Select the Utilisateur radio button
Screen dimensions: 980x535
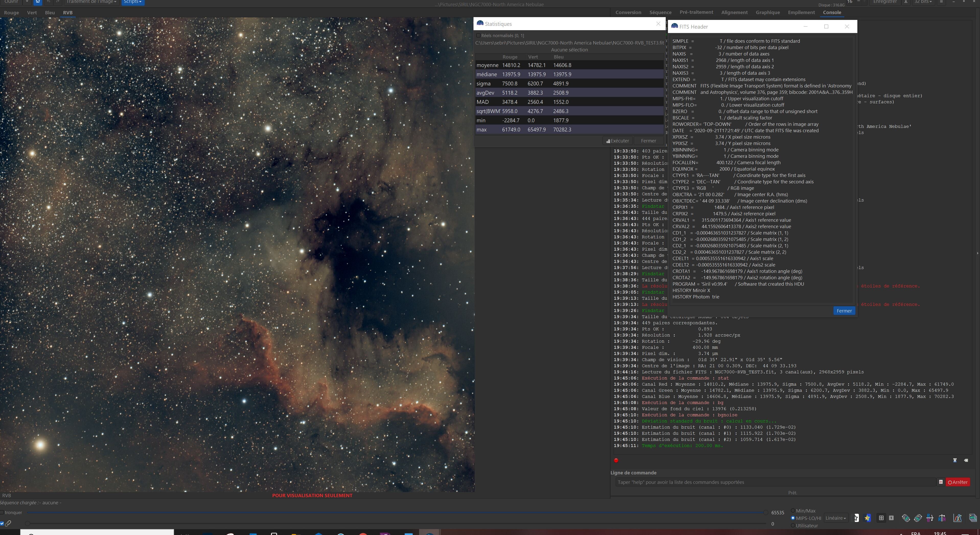793,526
